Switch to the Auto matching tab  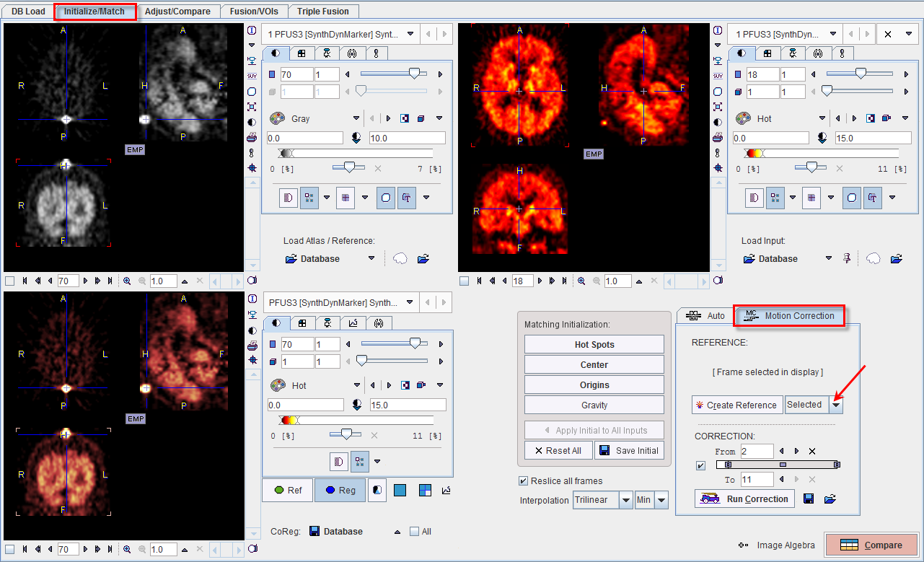coord(705,316)
